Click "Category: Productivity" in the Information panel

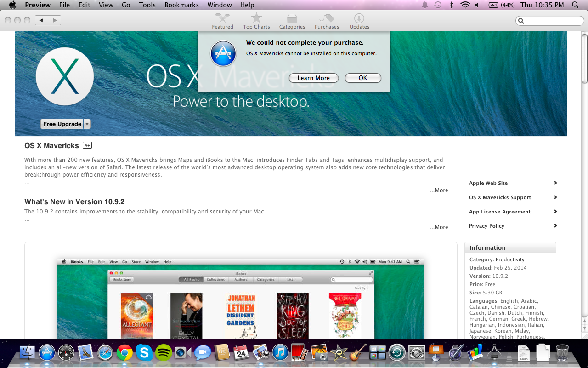tap(497, 259)
